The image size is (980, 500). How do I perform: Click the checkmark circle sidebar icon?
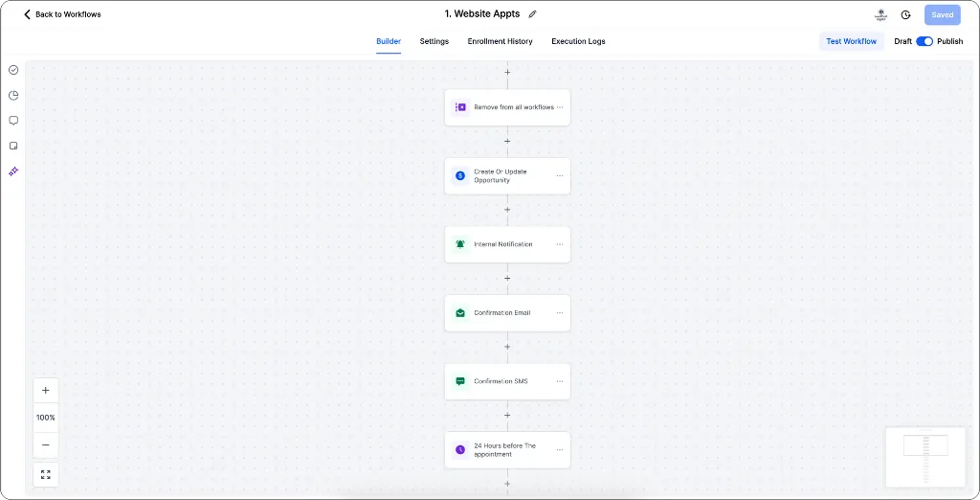(x=13, y=70)
